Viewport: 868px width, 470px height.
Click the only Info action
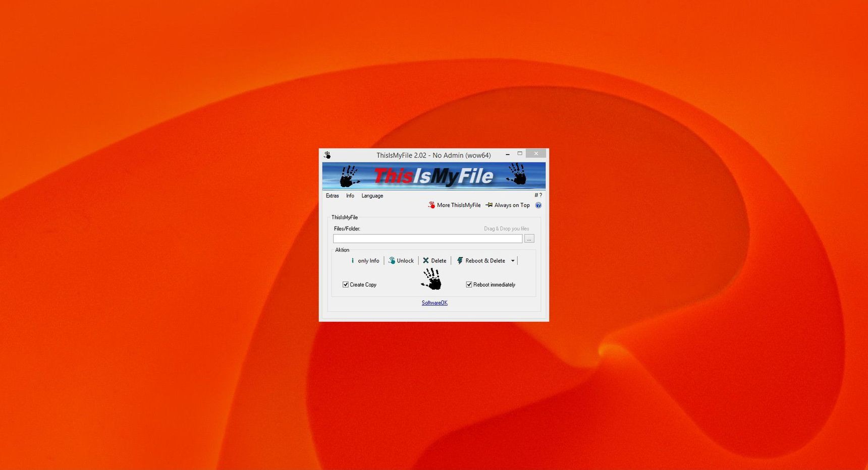[365, 261]
